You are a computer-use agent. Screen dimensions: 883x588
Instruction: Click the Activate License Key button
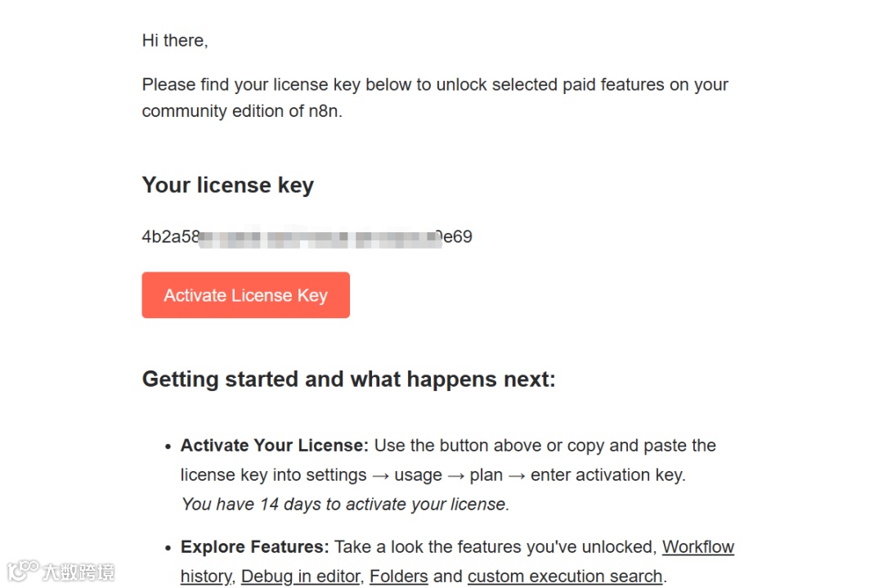[x=245, y=295]
